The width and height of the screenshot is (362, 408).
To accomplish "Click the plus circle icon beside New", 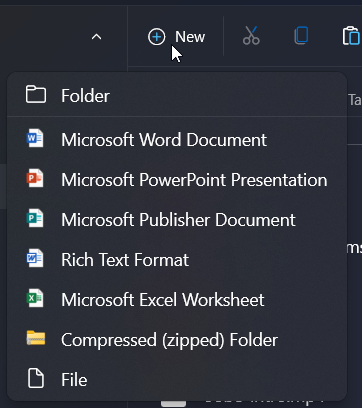I will pyautogui.click(x=156, y=37).
